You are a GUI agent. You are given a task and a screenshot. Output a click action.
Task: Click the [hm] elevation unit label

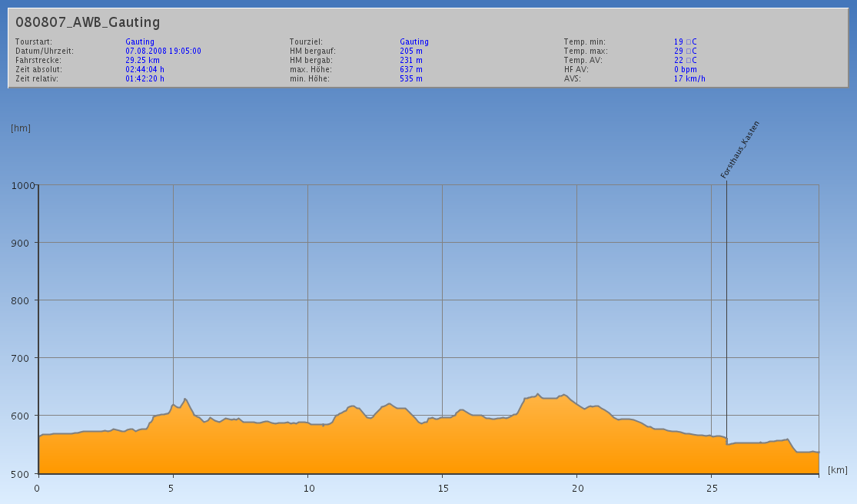pyautogui.click(x=21, y=128)
